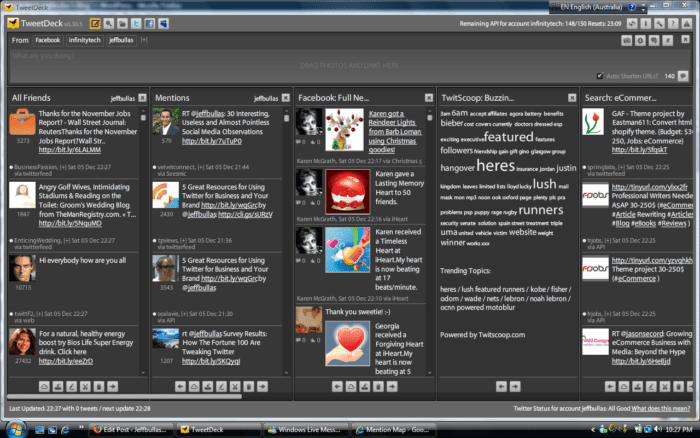Screen dimensions: 700x438
Task: Click the reindeer lights thumbnail image
Action: click(x=344, y=129)
